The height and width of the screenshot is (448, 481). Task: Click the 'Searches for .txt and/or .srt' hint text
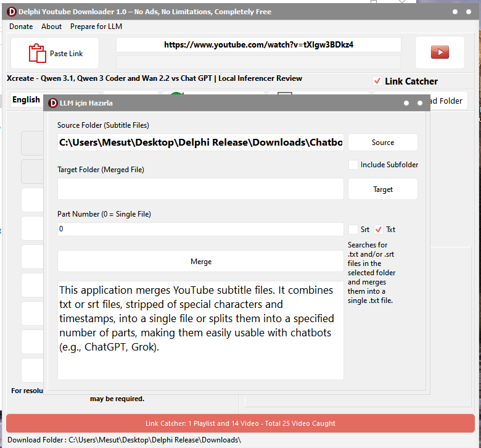coord(371,272)
